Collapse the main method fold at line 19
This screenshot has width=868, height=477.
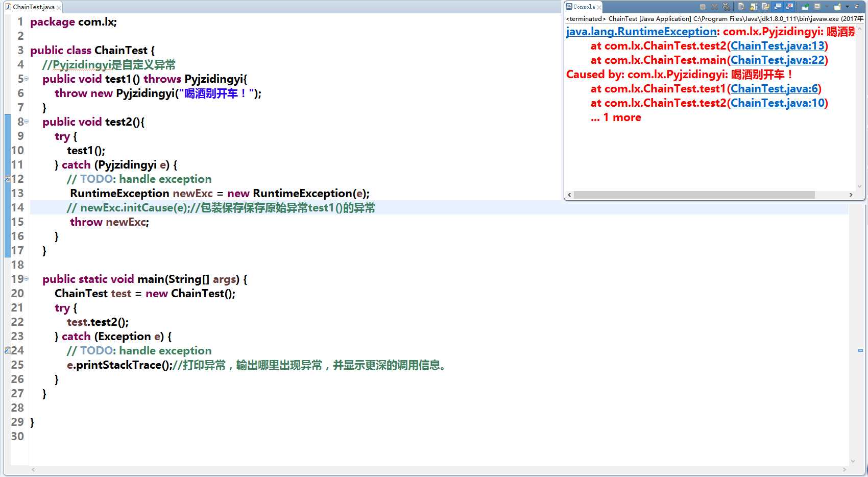[x=26, y=279]
